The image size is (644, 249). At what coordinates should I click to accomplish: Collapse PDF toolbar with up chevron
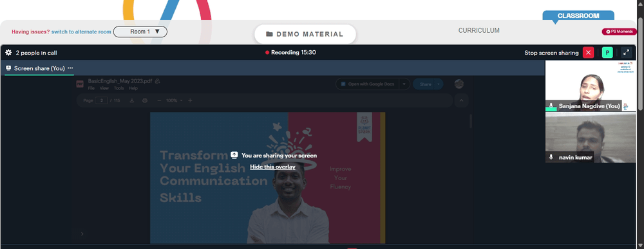(x=461, y=100)
